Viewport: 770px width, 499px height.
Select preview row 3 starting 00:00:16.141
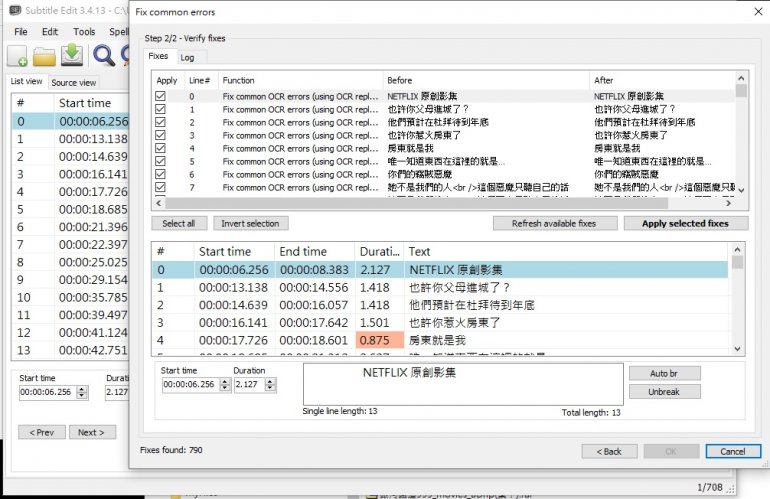click(x=440, y=323)
